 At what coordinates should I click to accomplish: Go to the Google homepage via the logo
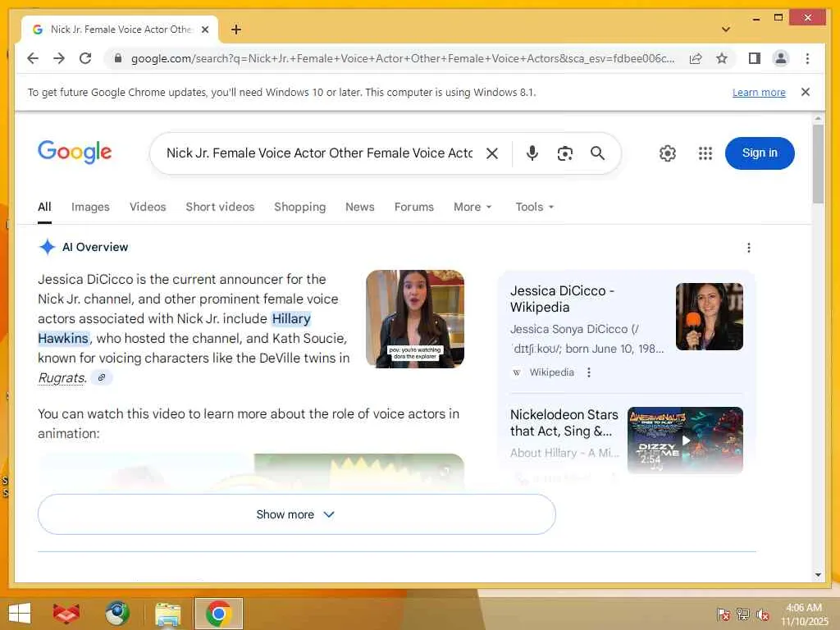(x=75, y=152)
